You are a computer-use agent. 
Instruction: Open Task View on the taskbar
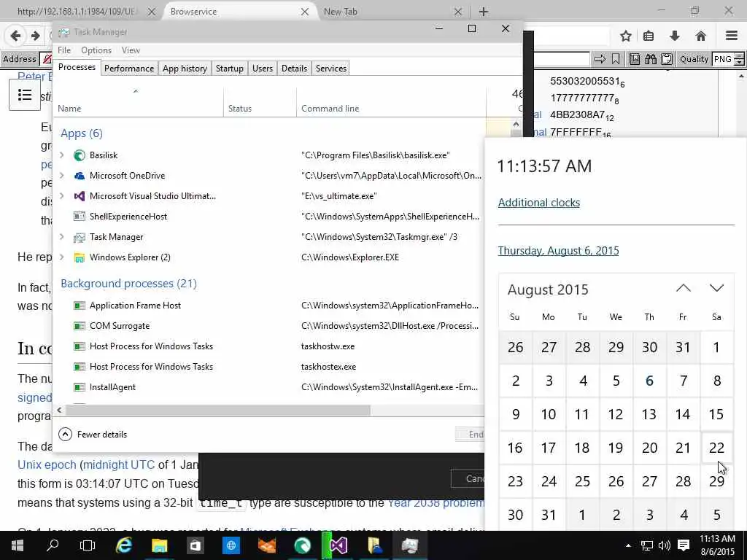[x=88, y=545]
